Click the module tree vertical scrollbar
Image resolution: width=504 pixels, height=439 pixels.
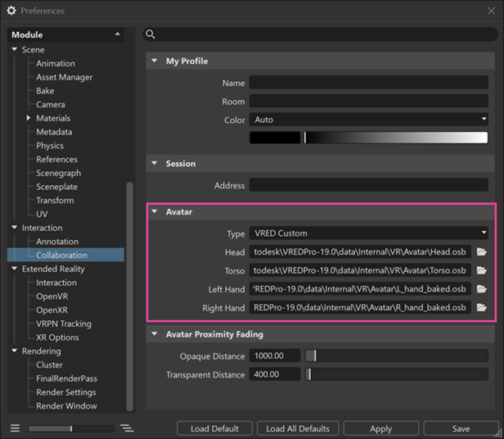[129, 296]
